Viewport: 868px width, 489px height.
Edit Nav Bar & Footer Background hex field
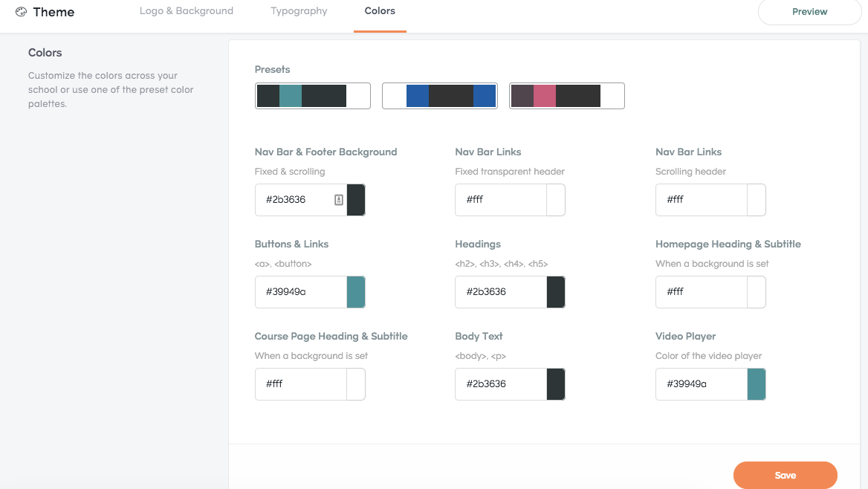pyautogui.click(x=300, y=200)
